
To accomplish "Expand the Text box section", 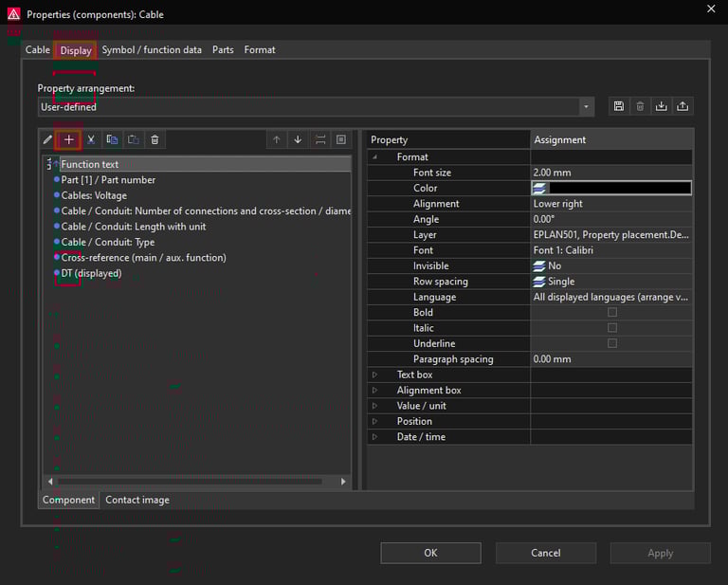I will pos(375,375).
